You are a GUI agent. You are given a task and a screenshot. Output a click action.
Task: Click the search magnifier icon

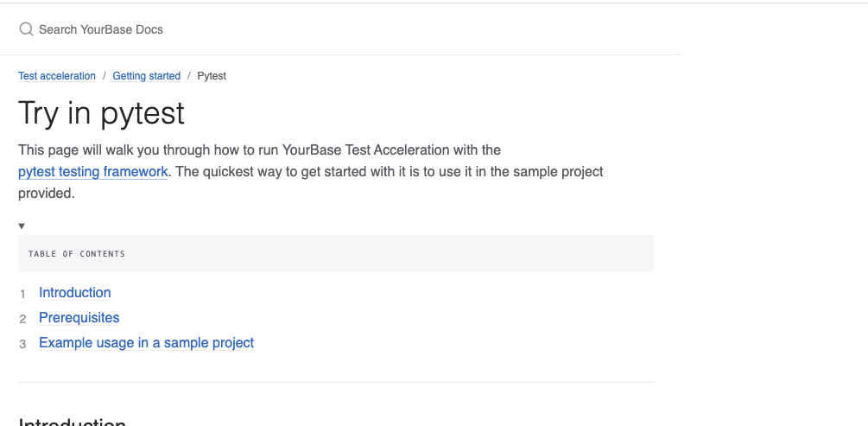click(26, 29)
